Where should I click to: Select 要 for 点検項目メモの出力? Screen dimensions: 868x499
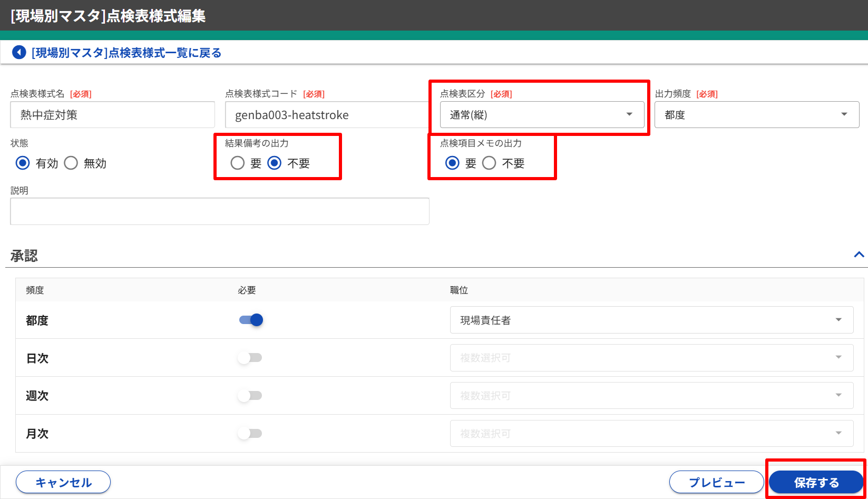click(x=452, y=163)
